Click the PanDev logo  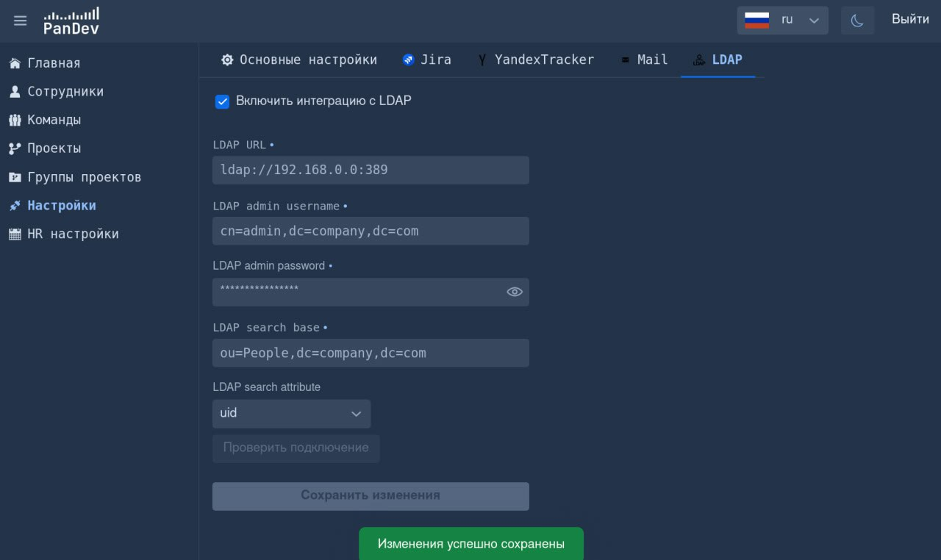pyautogui.click(x=71, y=20)
